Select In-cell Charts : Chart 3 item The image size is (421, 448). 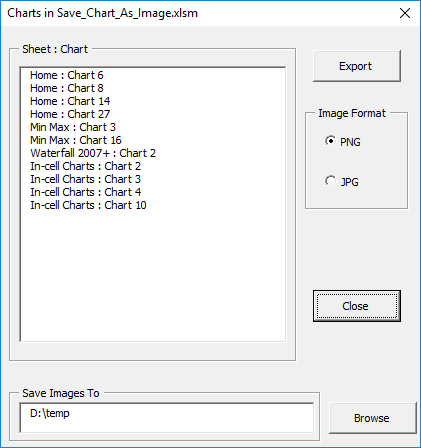click(153, 179)
